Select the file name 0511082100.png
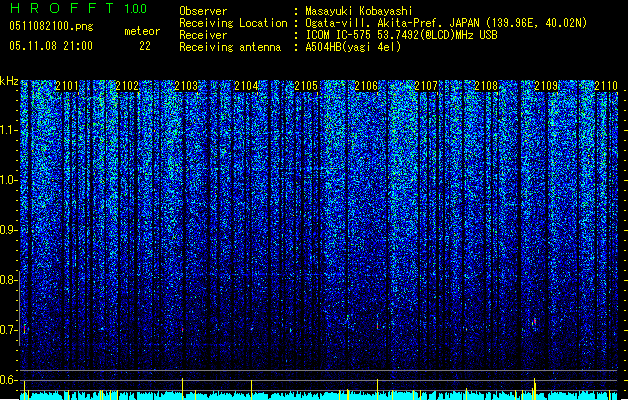The width and height of the screenshot is (629, 400). 51,26
